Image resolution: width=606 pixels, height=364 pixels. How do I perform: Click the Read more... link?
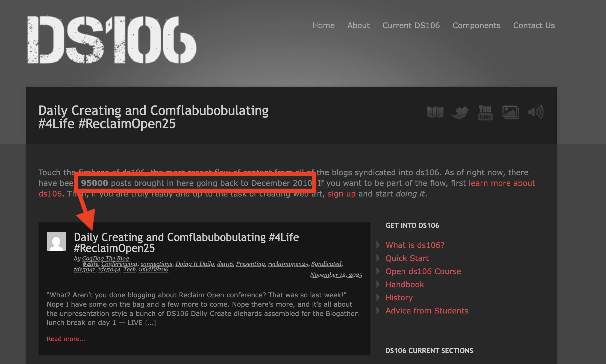[x=66, y=339]
